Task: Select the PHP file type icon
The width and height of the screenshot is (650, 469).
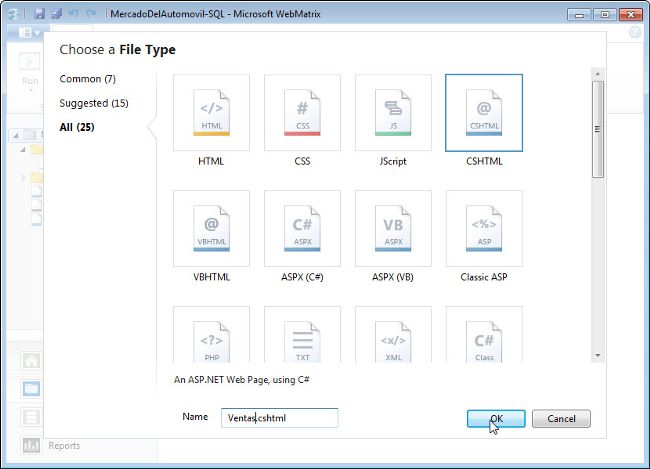Action: click(211, 335)
